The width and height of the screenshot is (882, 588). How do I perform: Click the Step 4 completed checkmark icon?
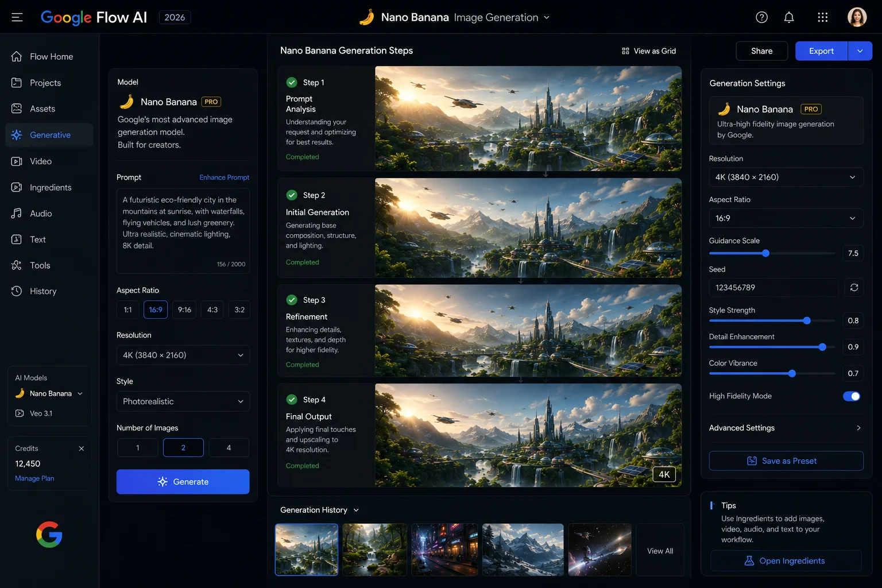(x=292, y=399)
